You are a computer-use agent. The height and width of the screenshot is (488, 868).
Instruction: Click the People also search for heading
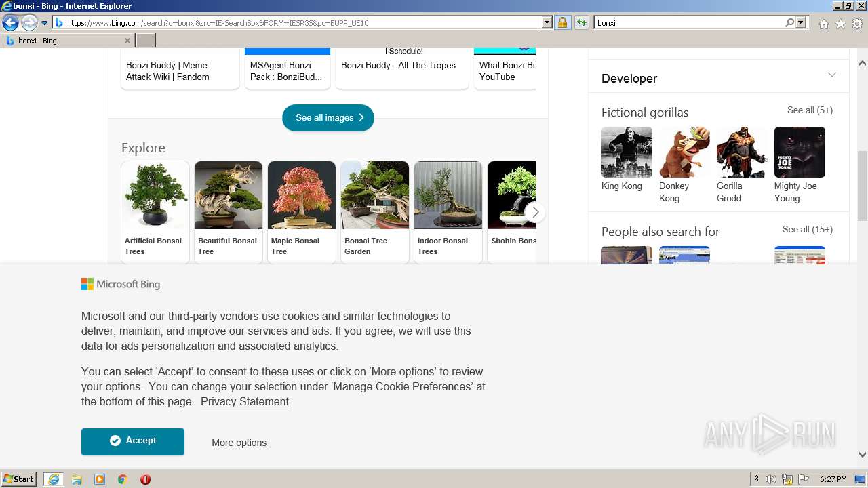(x=660, y=232)
